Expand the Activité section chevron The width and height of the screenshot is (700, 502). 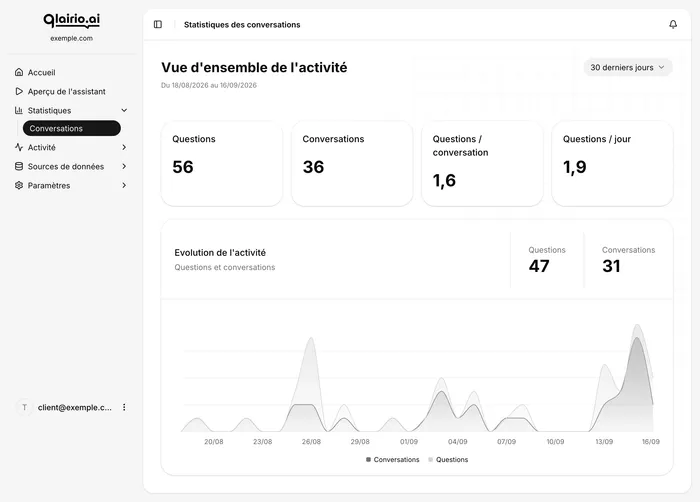click(x=124, y=147)
